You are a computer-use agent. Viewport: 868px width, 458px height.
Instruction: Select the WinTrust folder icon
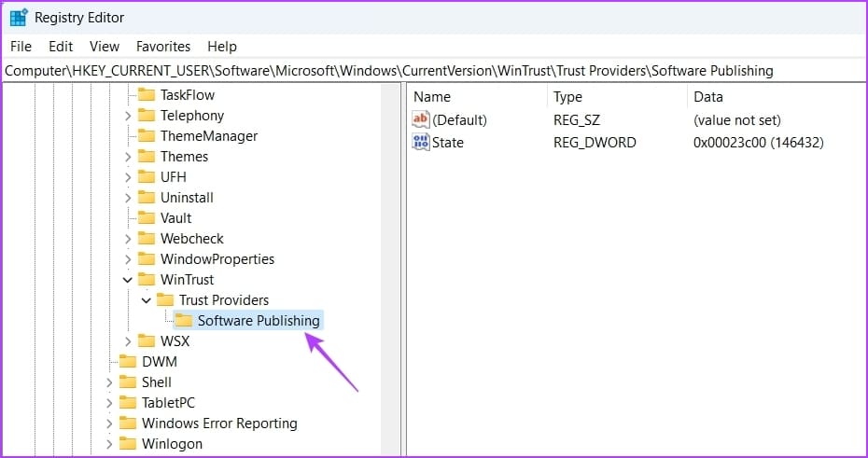point(147,279)
